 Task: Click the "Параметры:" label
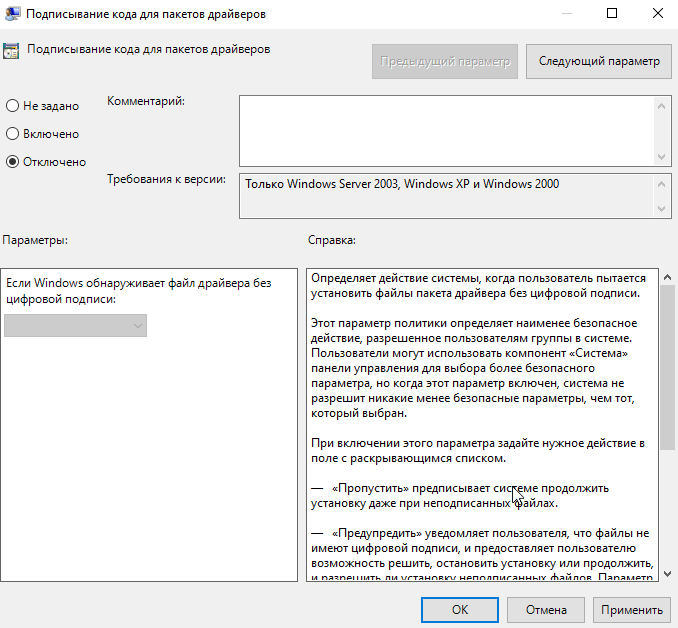[x=35, y=240]
